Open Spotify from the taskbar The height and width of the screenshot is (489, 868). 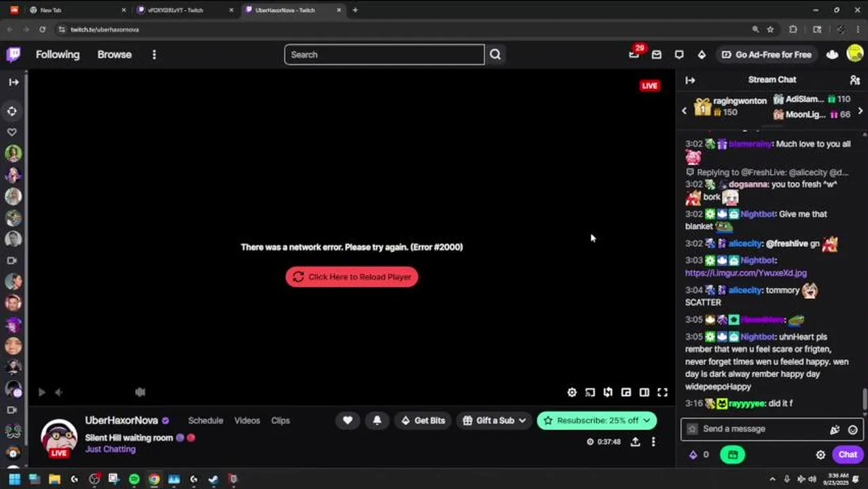134,479
